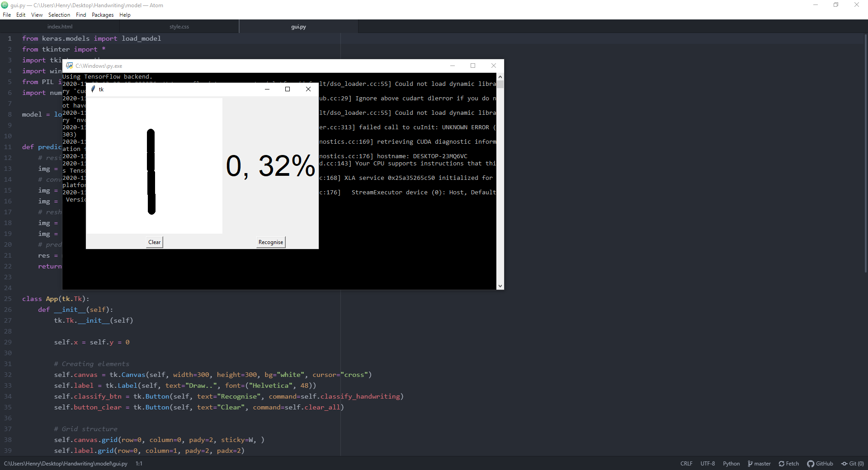Image resolution: width=868 pixels, height=470 pixels.
Task: Open the Python grammar selector
Action: [731, 464]
